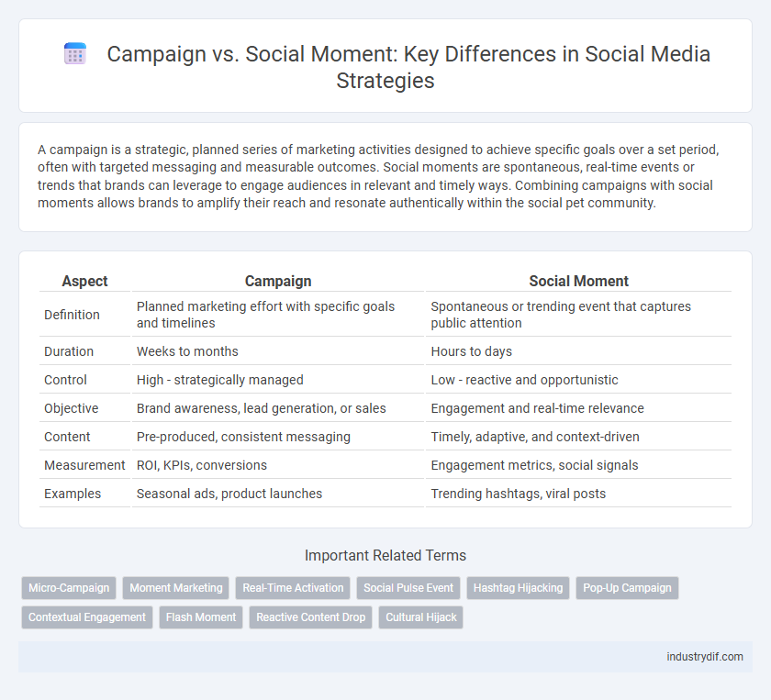Select the Content row label

click(x=67, y=437)
